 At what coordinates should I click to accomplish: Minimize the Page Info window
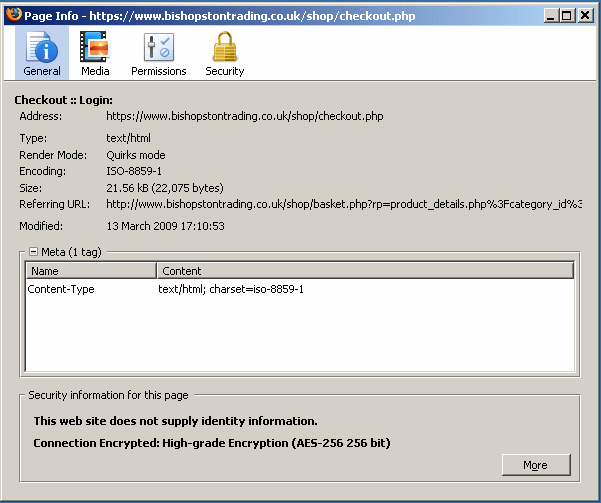(x=550, y=15)
